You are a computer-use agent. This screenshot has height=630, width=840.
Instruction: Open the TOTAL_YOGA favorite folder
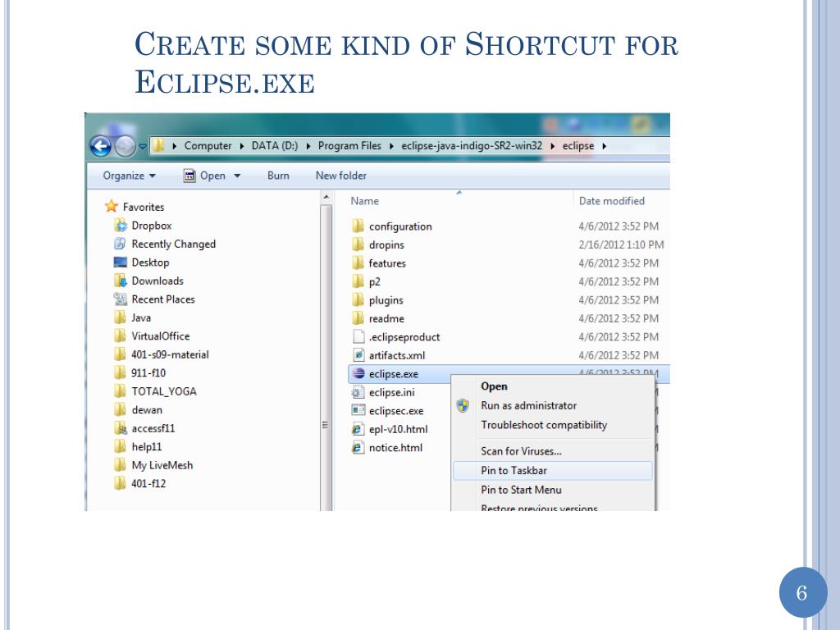[164, 391]
